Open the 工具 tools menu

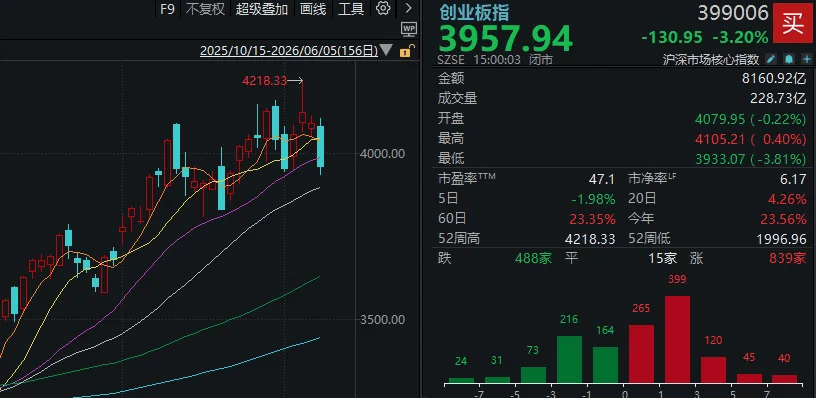click(x=351, y=9)
